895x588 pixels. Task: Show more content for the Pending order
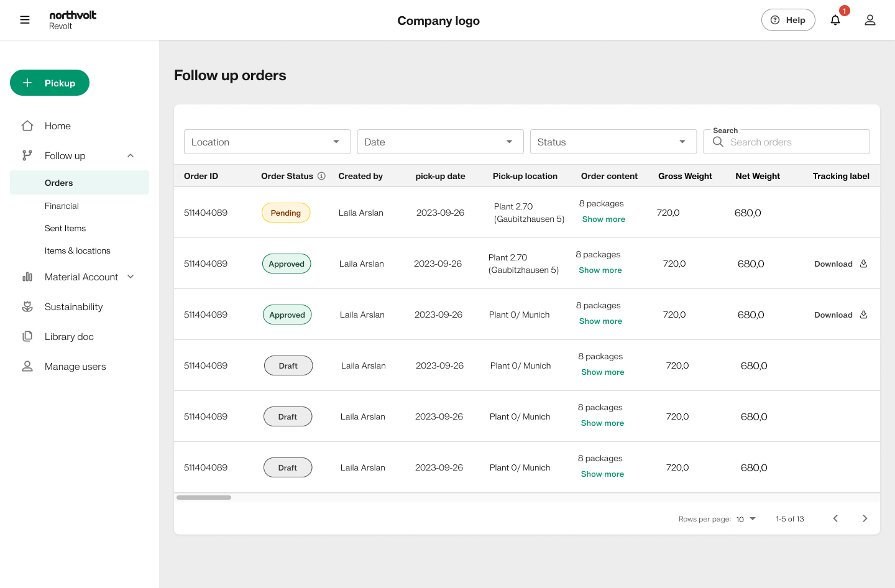tap(604, 219)
